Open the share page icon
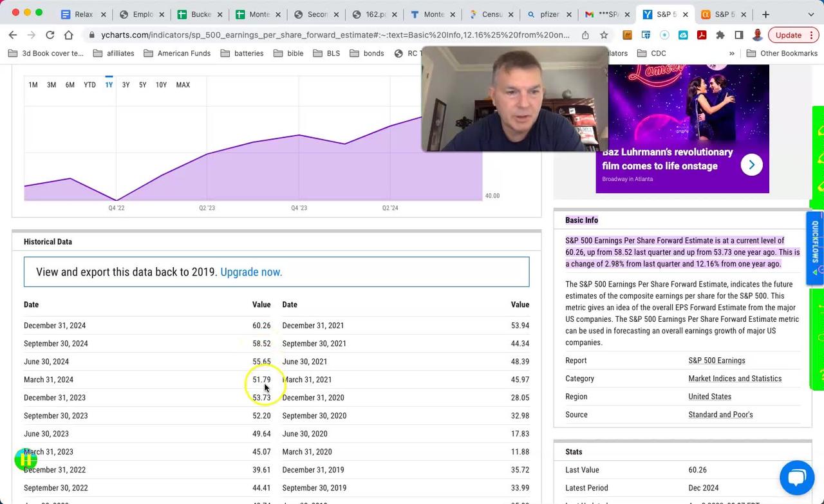 586,35
